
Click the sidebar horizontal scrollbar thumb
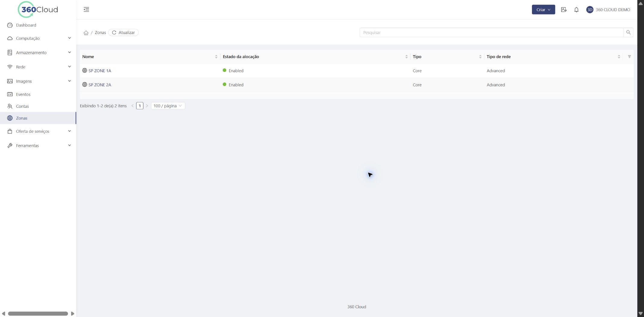(38, 314)
